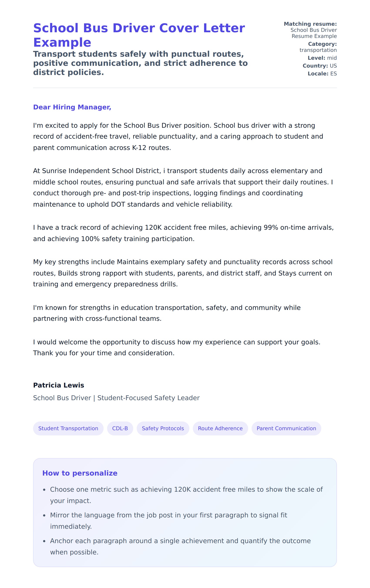370x588 pixels.
Task: Open the School Bus Driver Resume Example link
Action: [313, 33]
